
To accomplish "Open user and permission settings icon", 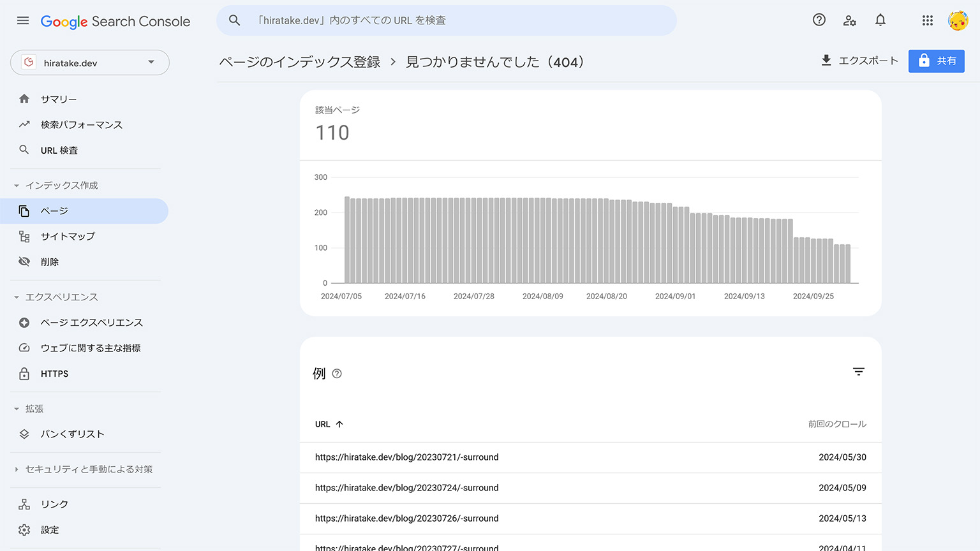I will pos(850,20).
